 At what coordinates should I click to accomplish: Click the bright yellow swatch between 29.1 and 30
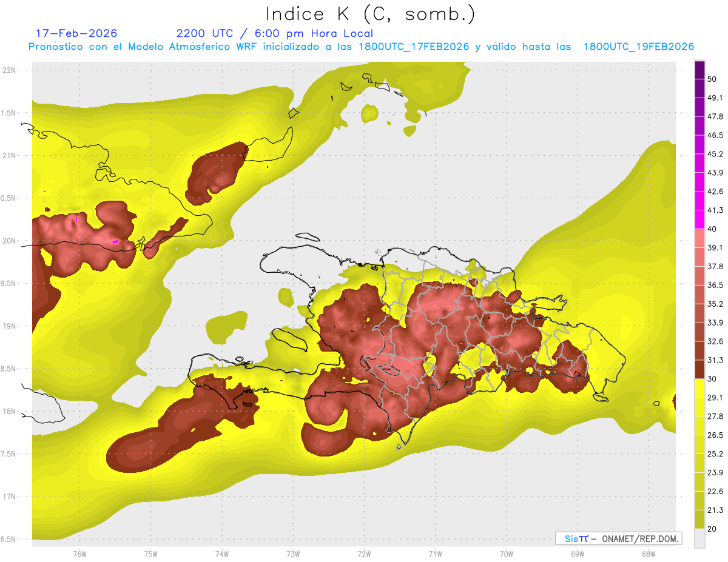tap(699, 388)
